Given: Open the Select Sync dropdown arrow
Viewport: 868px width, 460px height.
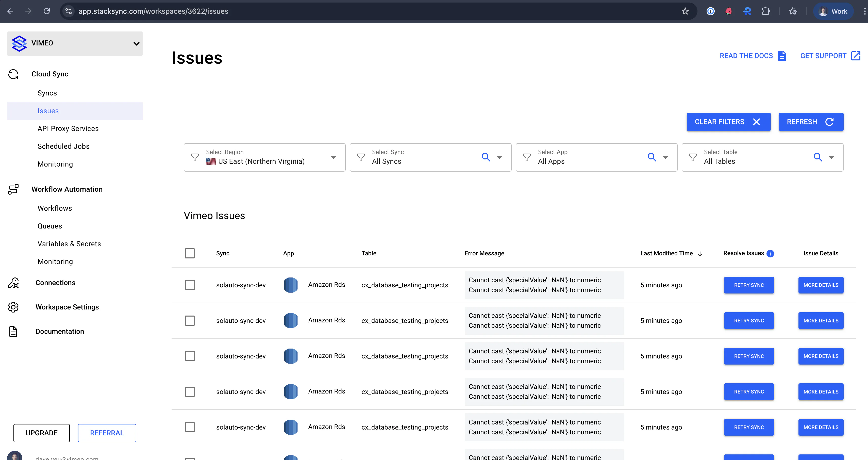Looking at the screenshot, I should (499, 157).
